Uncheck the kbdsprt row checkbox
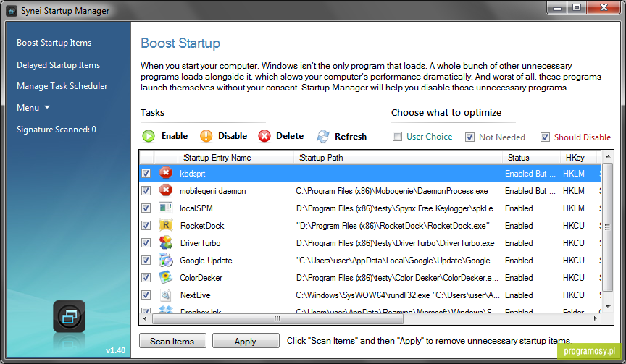Screen dimensions: 626x364 pos(146,174)
